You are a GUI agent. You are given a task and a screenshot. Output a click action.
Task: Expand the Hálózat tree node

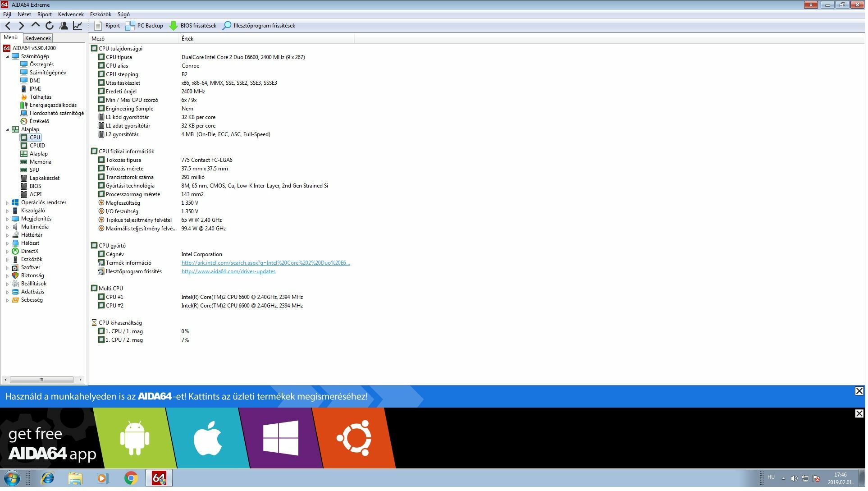[x=7, y=243]
